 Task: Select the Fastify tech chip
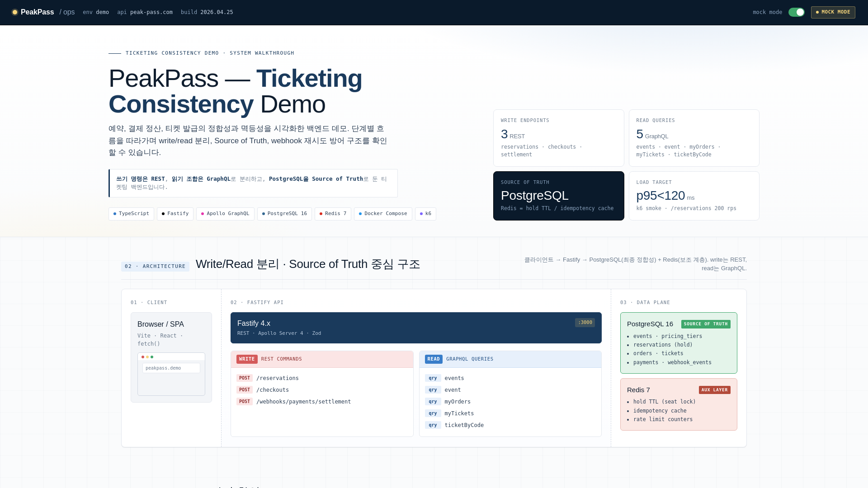click(x=175, y=214)
